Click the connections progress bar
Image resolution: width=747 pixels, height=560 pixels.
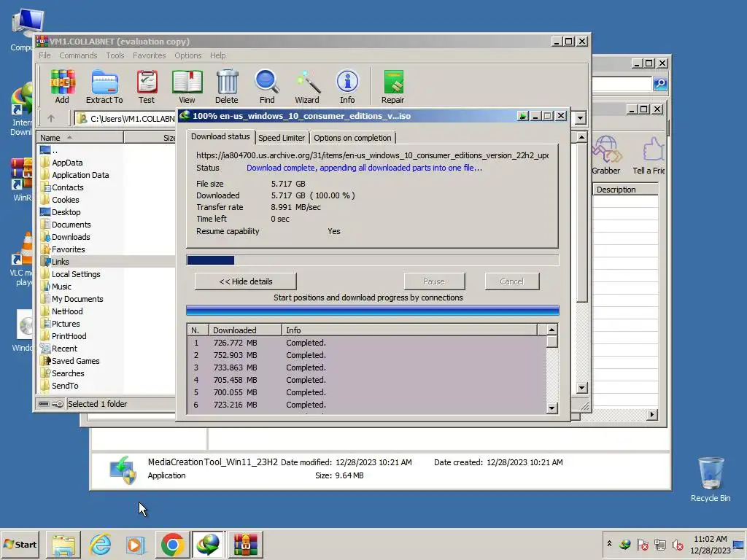pyautogui.click(x=373, y=311)
